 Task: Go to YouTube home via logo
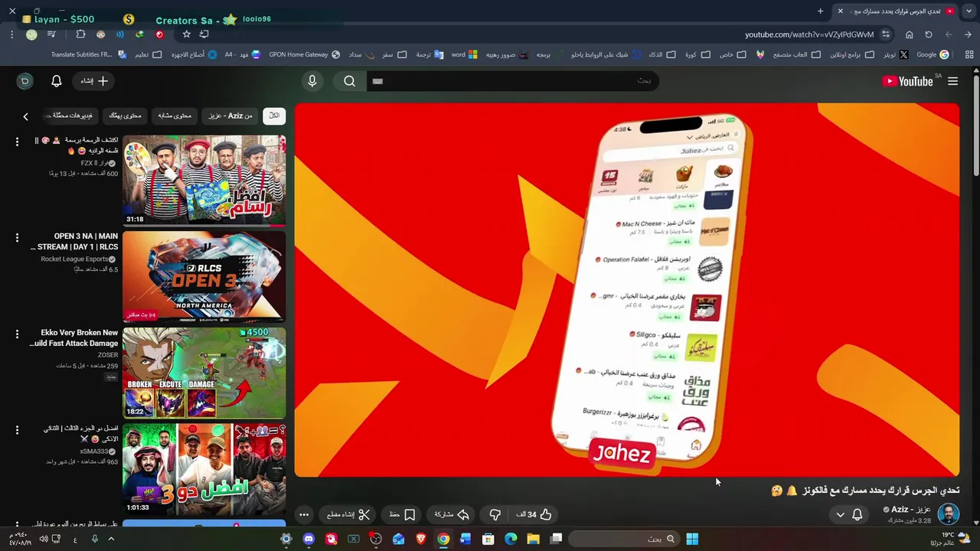908,81
